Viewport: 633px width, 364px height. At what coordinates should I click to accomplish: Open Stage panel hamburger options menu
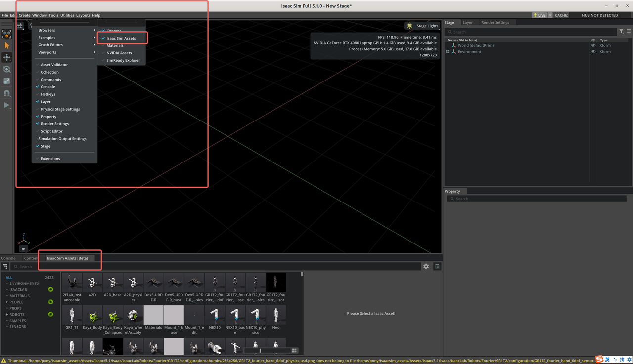tap(629, 31)
